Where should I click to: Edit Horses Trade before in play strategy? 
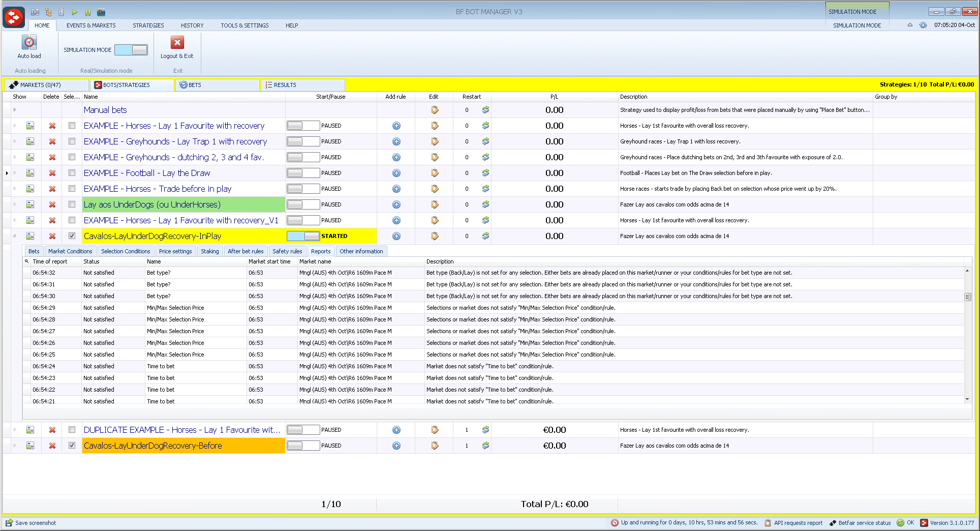(435, 189)
